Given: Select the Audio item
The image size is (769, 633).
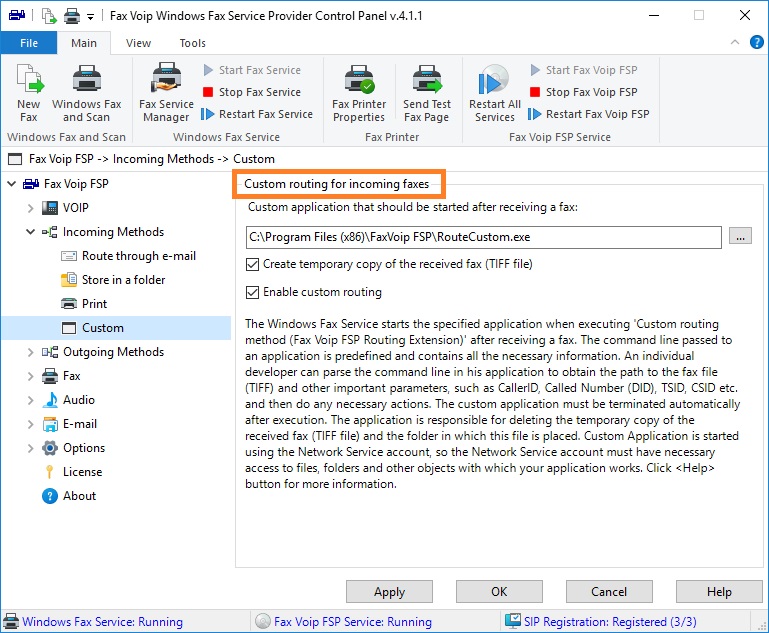Looking at the screenshot, I should [68, 400].
